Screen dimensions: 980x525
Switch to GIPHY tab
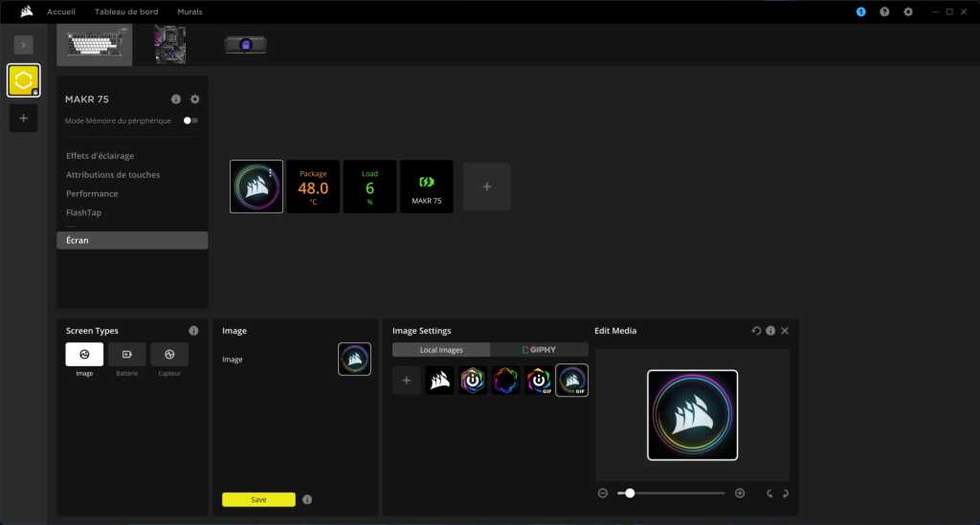[x=539, y=350]
